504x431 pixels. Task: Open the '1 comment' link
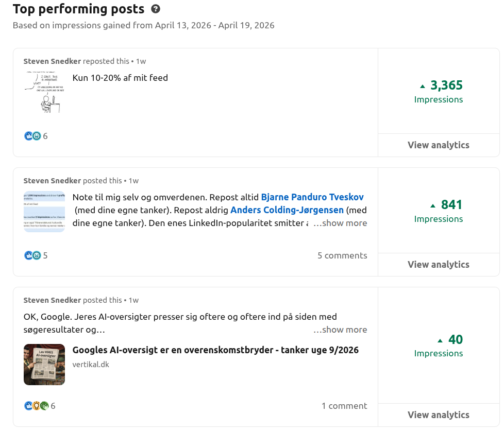click(344, 406)
